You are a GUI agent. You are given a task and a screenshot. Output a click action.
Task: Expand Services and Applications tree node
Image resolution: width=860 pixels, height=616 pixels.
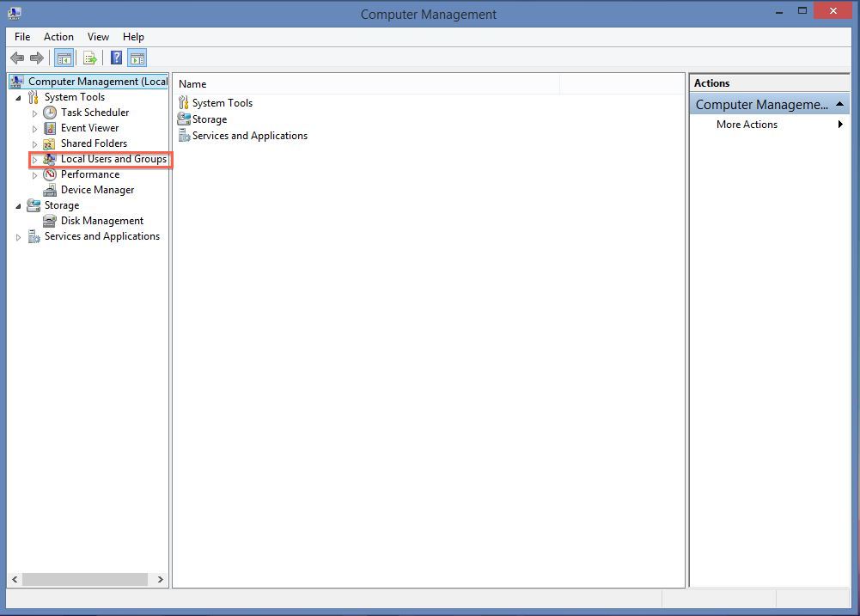pos(18,237)
